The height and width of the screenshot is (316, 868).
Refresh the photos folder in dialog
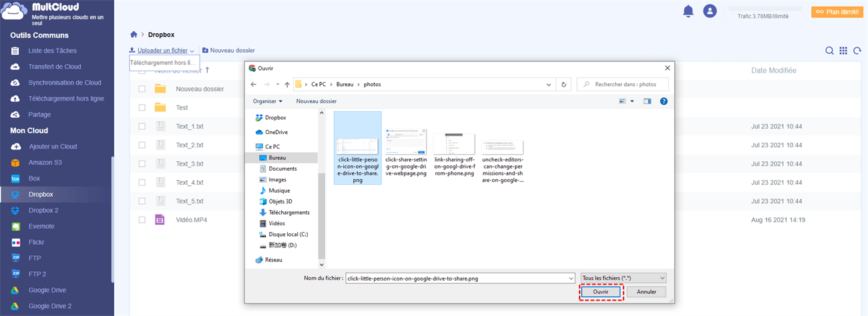[564, 85]
